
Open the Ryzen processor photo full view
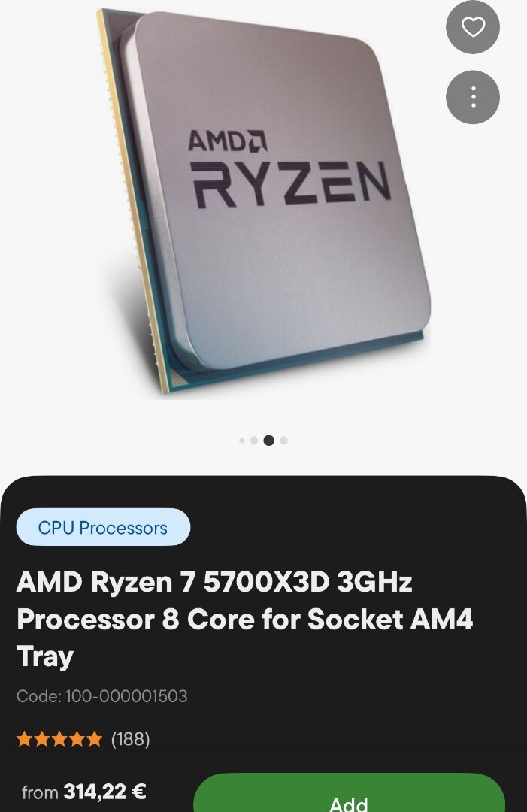(x=264, y=205)
